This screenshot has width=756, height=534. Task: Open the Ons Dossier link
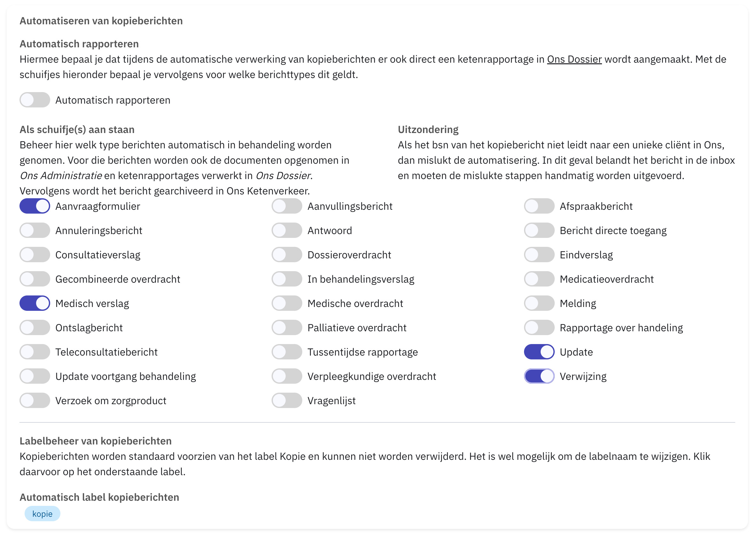point(575,59)
